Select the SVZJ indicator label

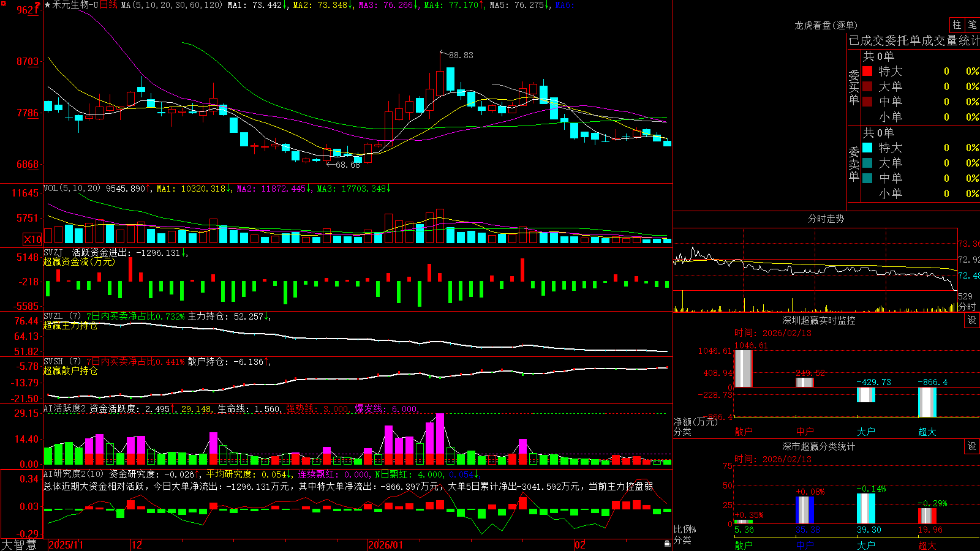[53, 252]
